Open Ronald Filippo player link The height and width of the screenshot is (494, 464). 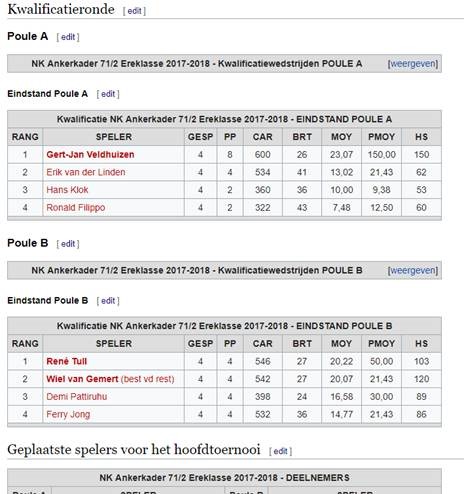pos(76,208)
